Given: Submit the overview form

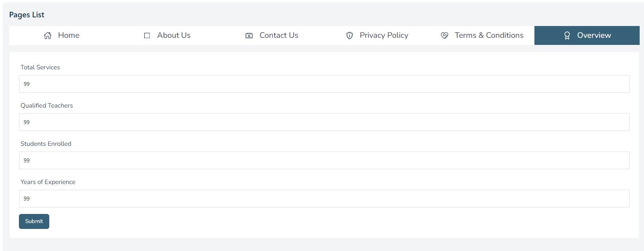Looking at the screenshot, I should (x=34, y=221).
